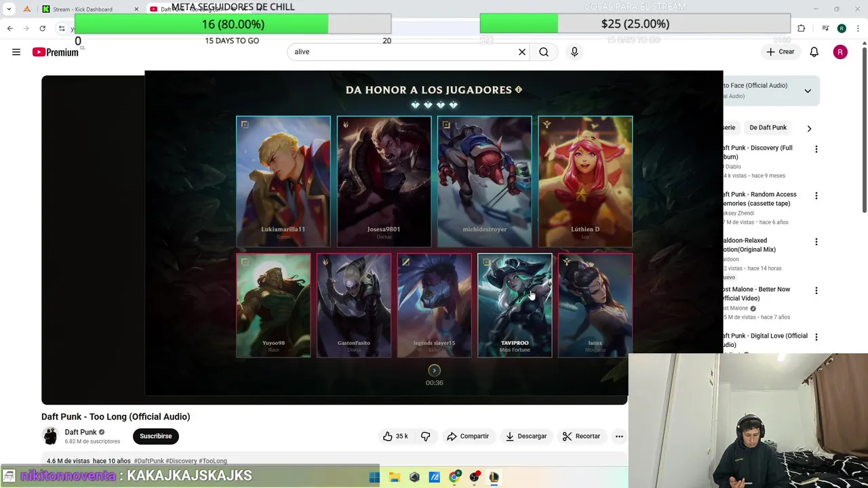Open Chrome extensions puzzle icon

tap(802, 28)
